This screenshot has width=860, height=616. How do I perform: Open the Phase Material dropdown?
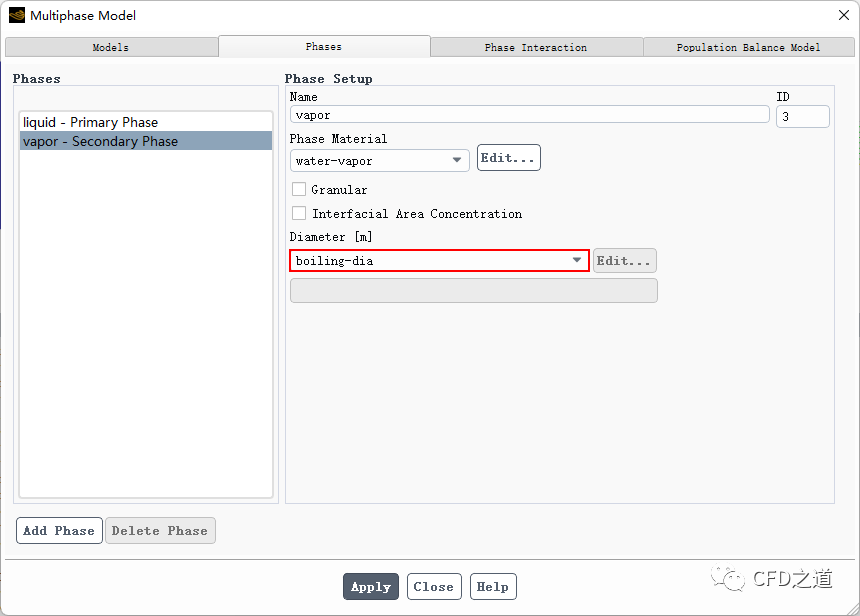(380, 160)
